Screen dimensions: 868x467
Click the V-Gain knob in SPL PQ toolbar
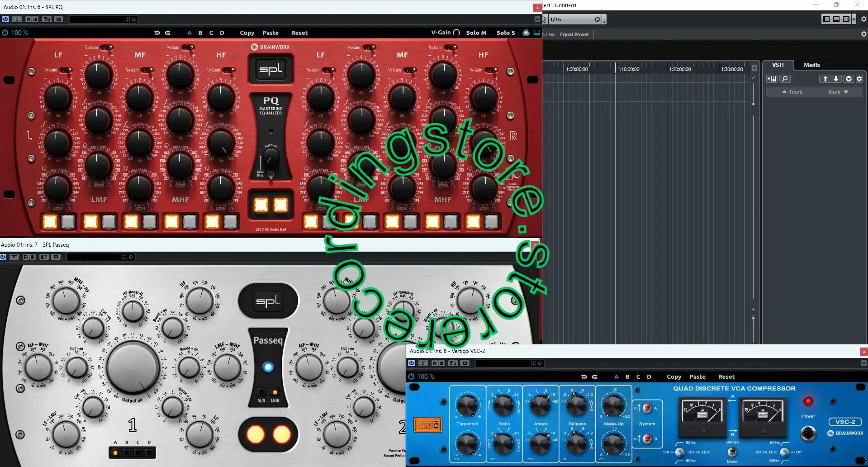coord(456,33)
